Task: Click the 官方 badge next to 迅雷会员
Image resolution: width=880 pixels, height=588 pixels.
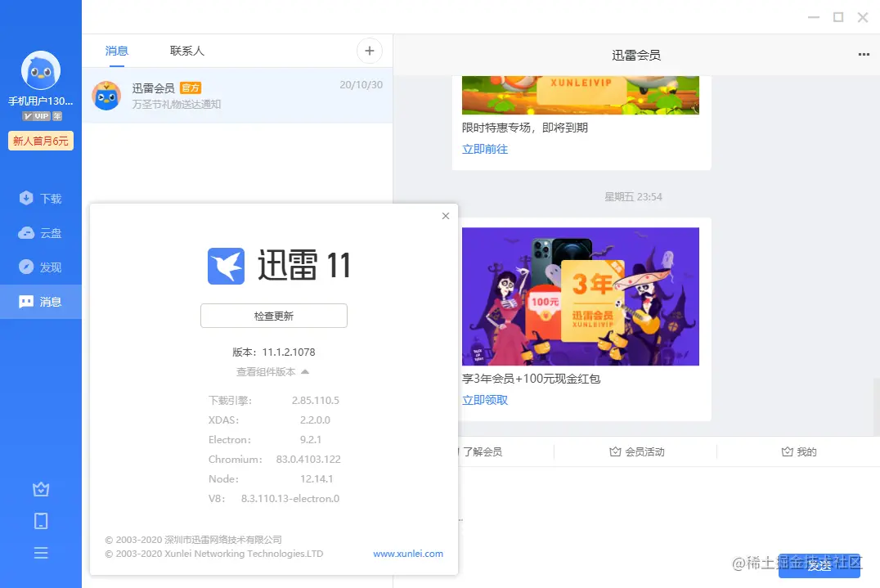Action: point(191,88)
